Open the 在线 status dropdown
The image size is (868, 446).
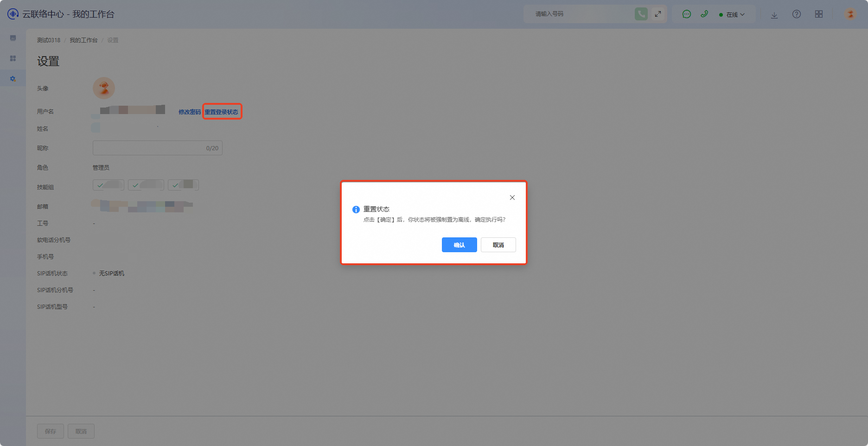point(732,15)
